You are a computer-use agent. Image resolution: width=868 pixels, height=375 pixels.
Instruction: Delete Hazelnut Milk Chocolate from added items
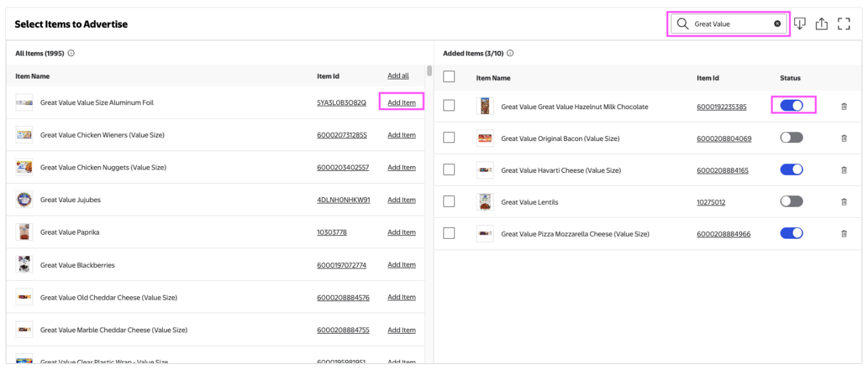tap(844, 106)
